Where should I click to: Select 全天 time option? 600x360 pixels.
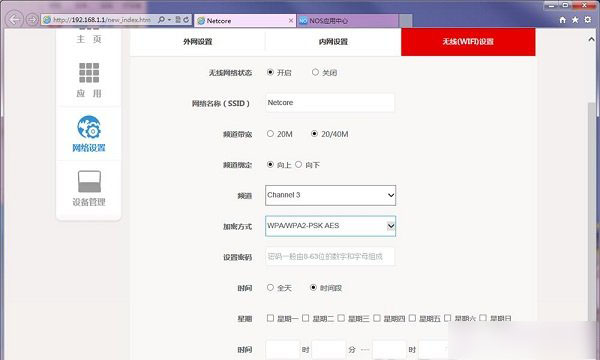[x=271, y=287]
